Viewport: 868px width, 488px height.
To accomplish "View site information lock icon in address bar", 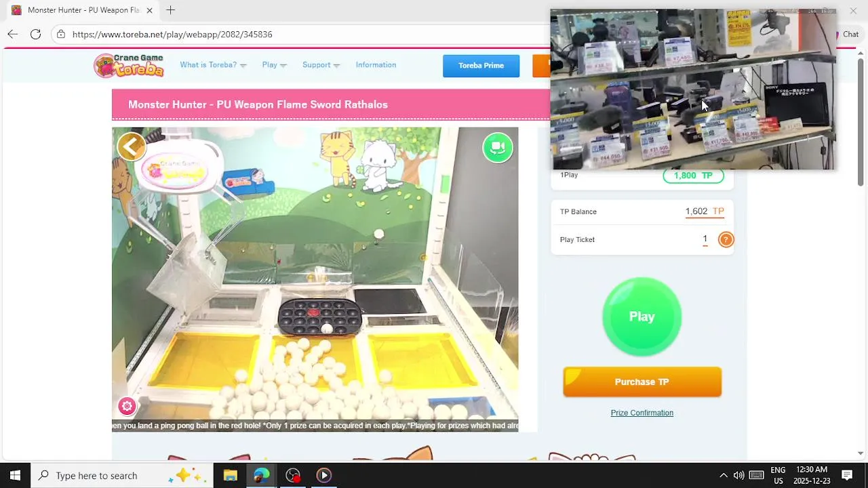I will click(x=61, y=35).
